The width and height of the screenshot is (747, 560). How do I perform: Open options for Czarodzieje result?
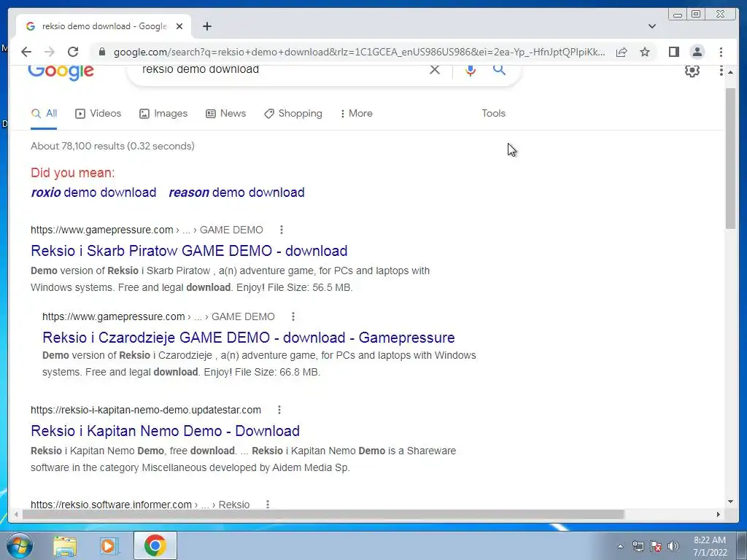293,316
